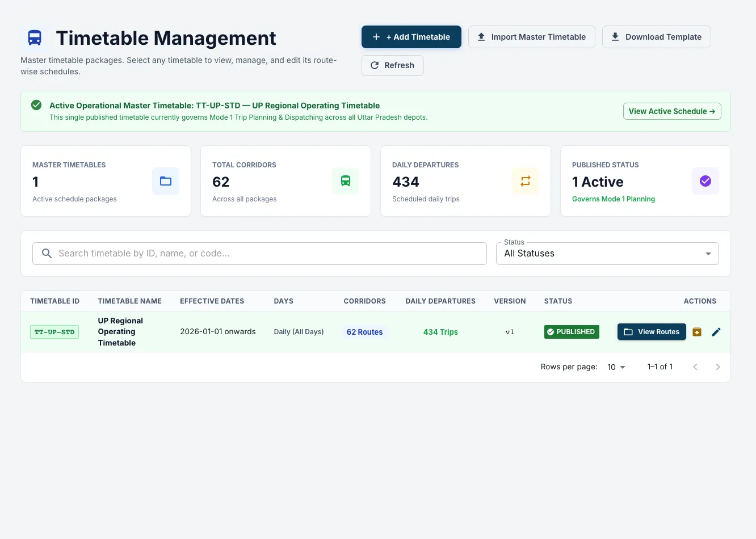This screenshot has height=539, width=756.
Task: Refresh the timetable list
Action: click(393, 65)
